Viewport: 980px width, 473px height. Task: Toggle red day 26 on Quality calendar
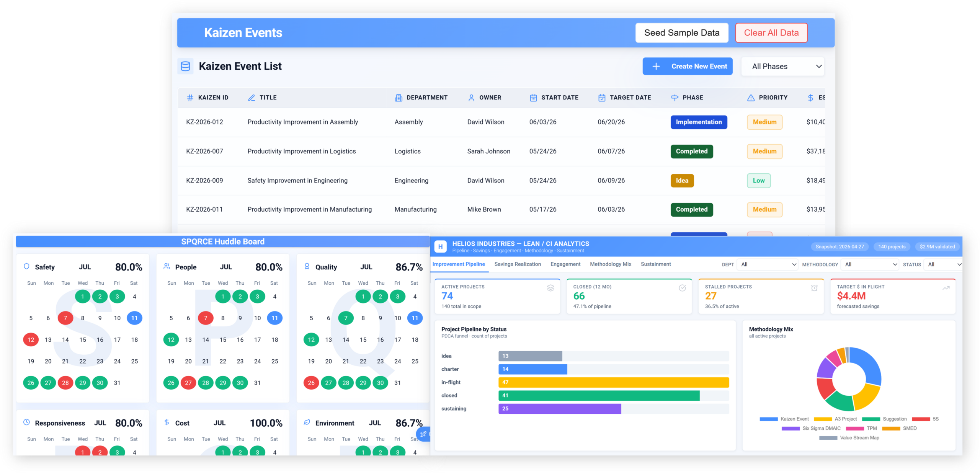point(311,383)
